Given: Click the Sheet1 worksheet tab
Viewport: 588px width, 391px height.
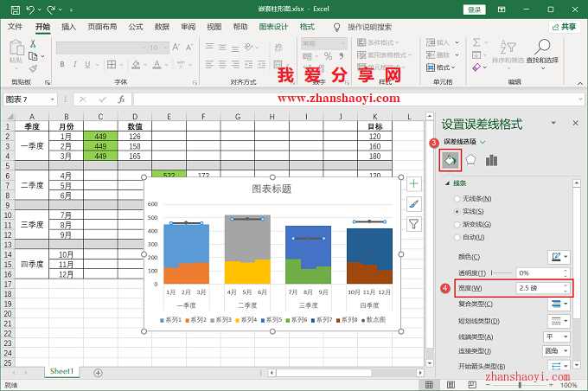Looking at the screenshot, I should pyautogui.click(x=62, y=371).
